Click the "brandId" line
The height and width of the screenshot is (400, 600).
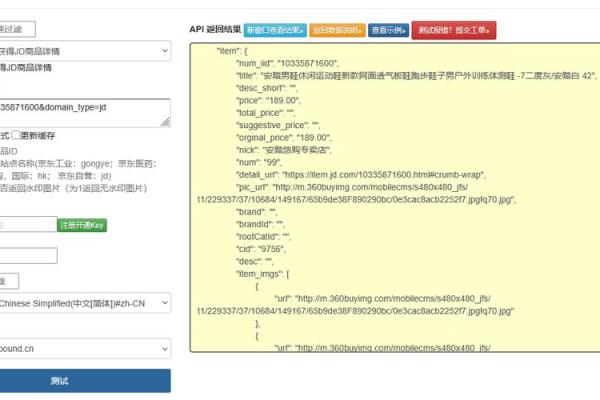[x=260, y=224]
